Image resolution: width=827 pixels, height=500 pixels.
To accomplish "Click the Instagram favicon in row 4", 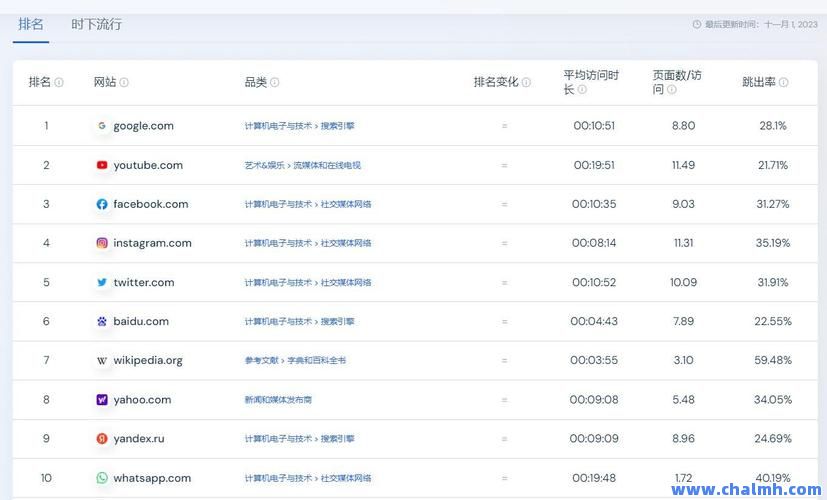I will [x=102, y=243].
